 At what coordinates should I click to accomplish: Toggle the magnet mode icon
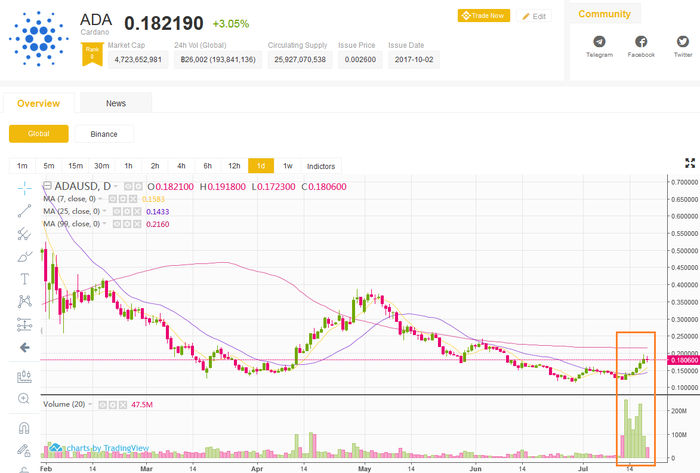coord(24,428)
